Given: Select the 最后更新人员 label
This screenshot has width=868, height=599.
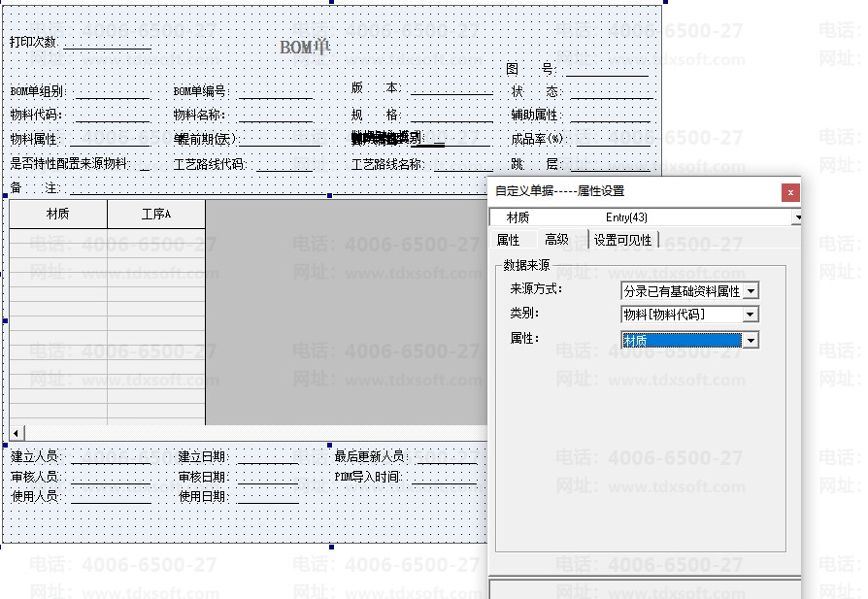Looking at the screenshot, I should (x=372, y=456).
